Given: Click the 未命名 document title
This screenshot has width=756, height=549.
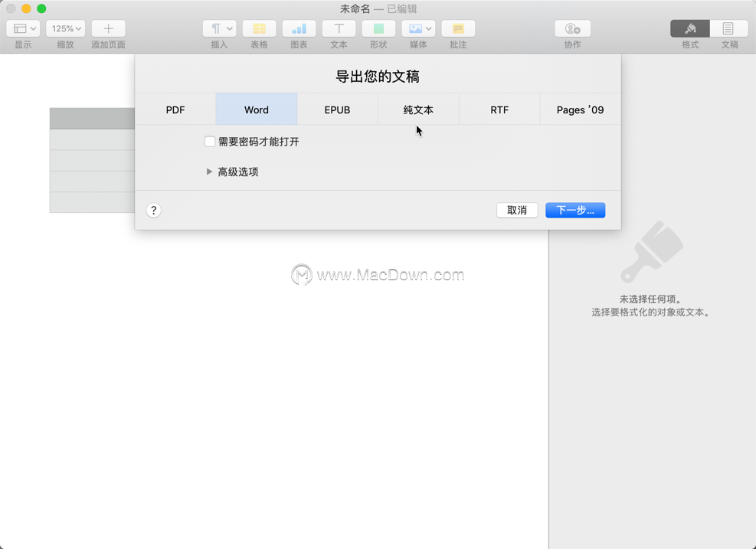Looking at the screenshot, I should tap(355, 8).
